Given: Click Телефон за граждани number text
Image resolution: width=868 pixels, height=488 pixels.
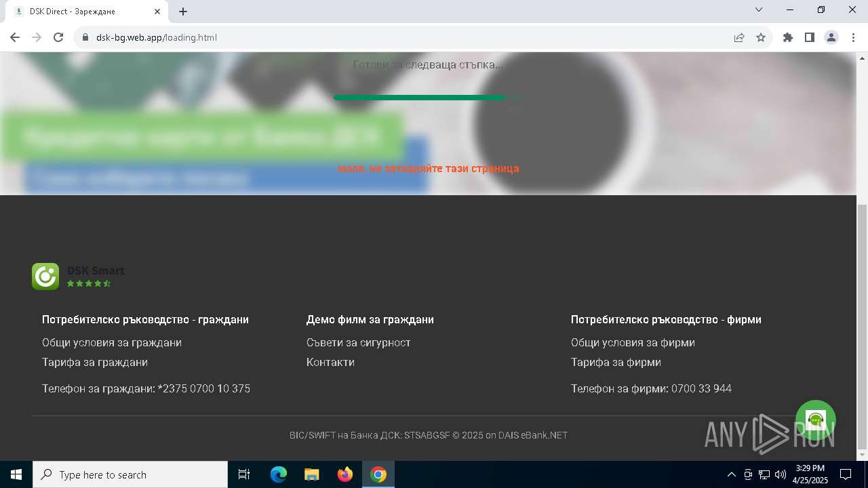Looking at the screenshot, I should tap(146, 388).
